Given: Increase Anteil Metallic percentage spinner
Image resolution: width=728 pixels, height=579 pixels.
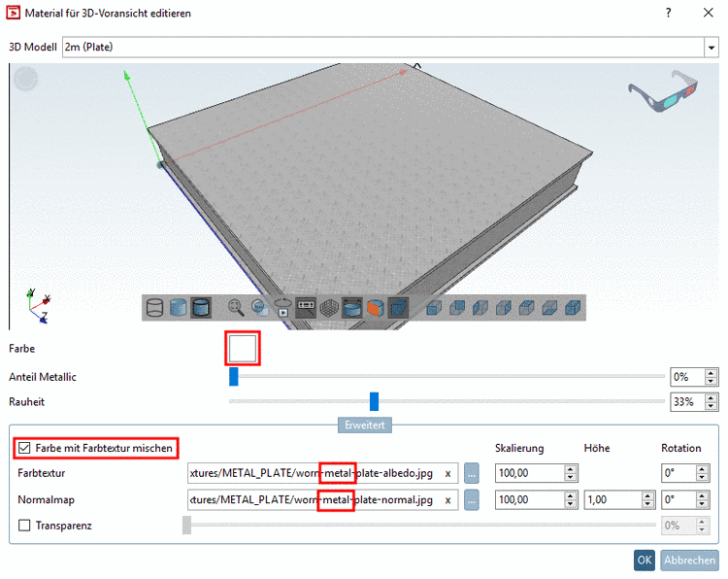Looking at the screenshot, I should tap(711, 373).
